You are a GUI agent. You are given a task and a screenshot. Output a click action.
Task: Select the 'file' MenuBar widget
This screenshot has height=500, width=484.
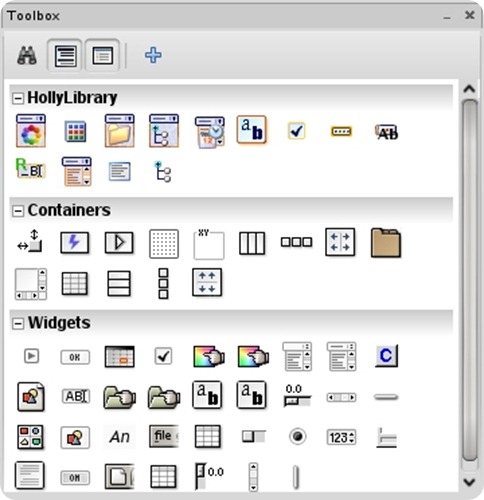pos(164,436)
